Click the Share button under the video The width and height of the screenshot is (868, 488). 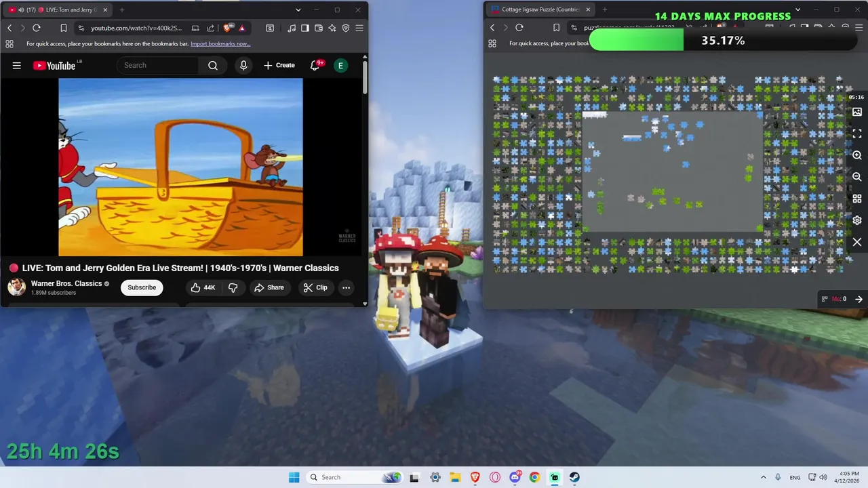click(269, 287)
